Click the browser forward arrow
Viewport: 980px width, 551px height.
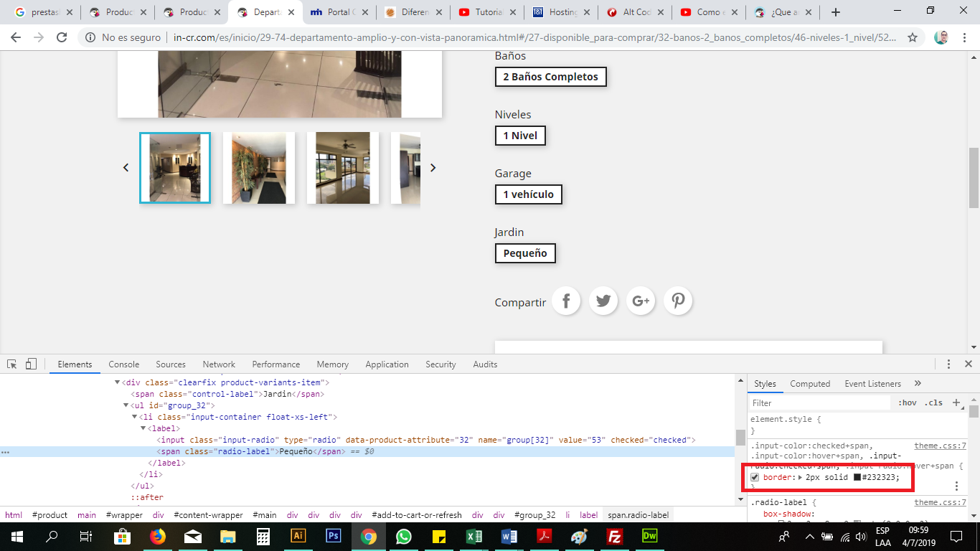click(39, 38)
